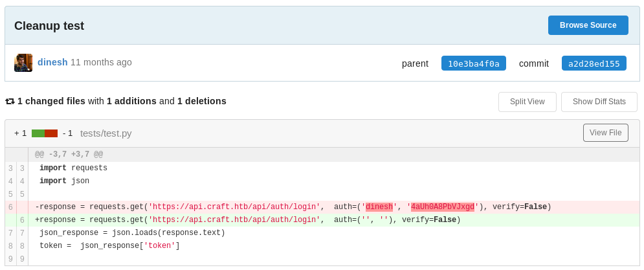The height and width of the screenshot is (270, 644).
Task: Show Diff Stats for this commit
Action: (x=599, y=102)
